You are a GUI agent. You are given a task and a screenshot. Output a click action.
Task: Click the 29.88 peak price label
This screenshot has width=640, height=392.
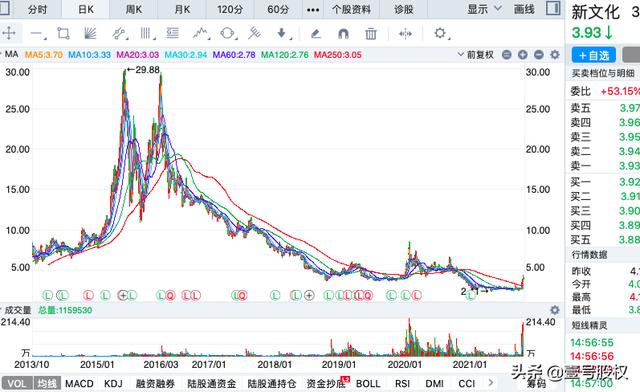(x=147, y=70)
